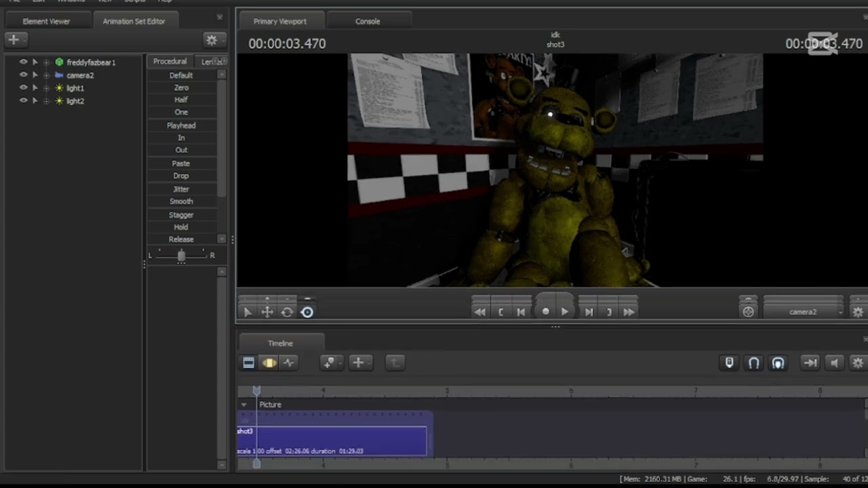Activate the move manipulator tool
The width and height of the screenshot is (868, 488).
(x=267, y=312)
